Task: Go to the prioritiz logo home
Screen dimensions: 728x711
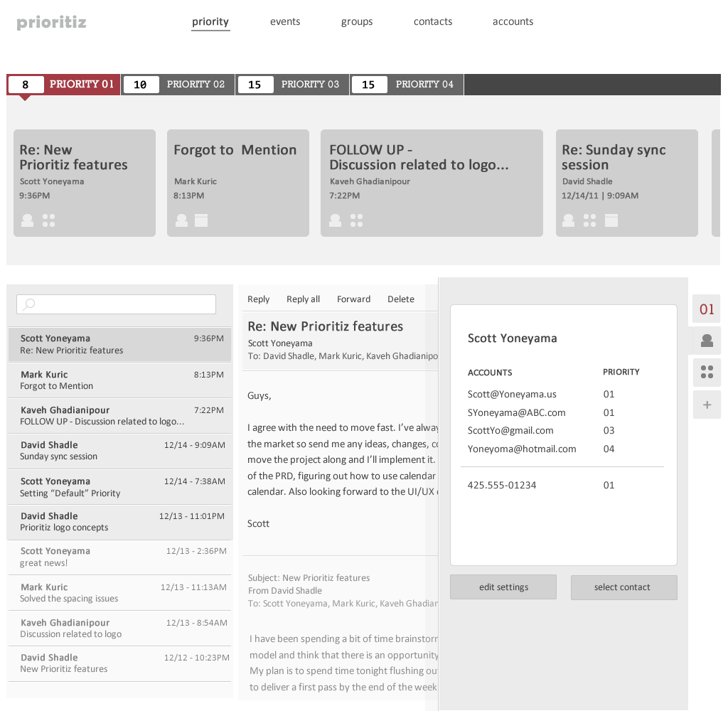Action: pyautogui.click(x=51, y=22)
